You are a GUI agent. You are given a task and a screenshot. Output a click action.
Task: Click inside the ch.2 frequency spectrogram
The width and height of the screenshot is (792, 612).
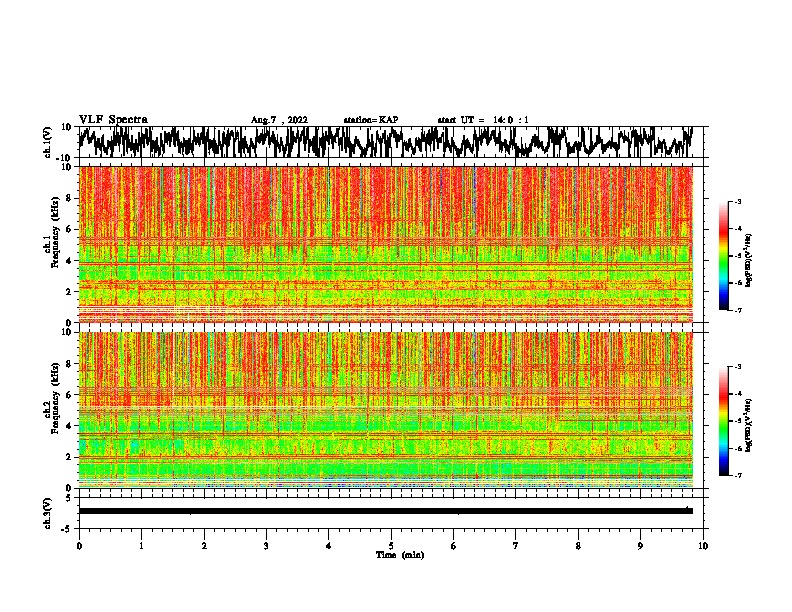click(x=385, y=410)
